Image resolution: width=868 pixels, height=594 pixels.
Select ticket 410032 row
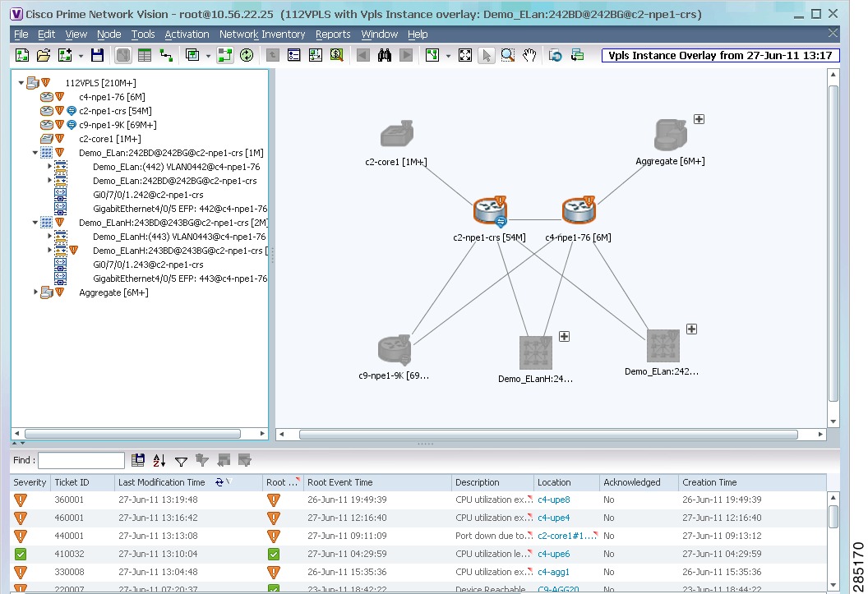[x=418, y=554]
